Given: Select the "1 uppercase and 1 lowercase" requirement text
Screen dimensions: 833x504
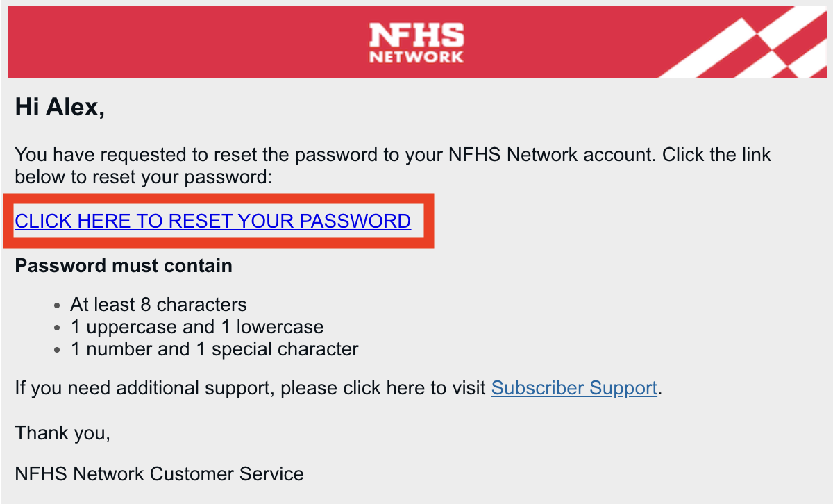Looking at the screenshot, I should coord(197,326).
